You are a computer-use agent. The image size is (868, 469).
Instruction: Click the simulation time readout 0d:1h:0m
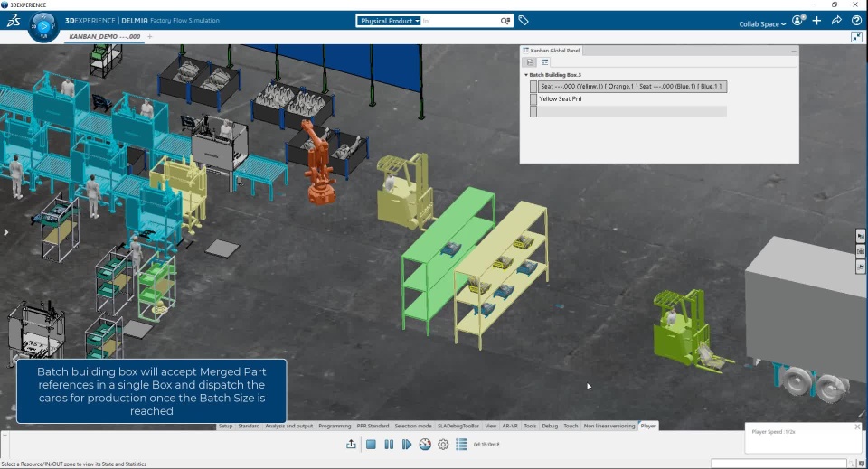(x=486, y=444)
